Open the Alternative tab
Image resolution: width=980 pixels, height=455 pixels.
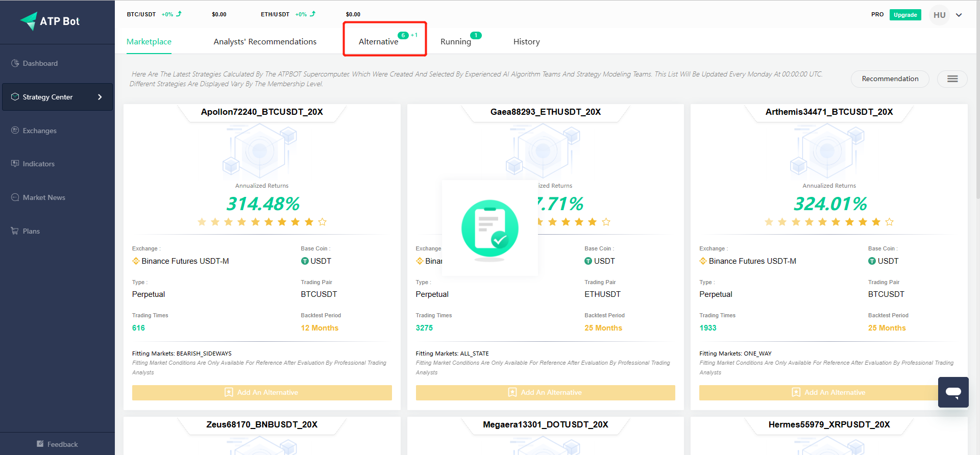point(378,42)
